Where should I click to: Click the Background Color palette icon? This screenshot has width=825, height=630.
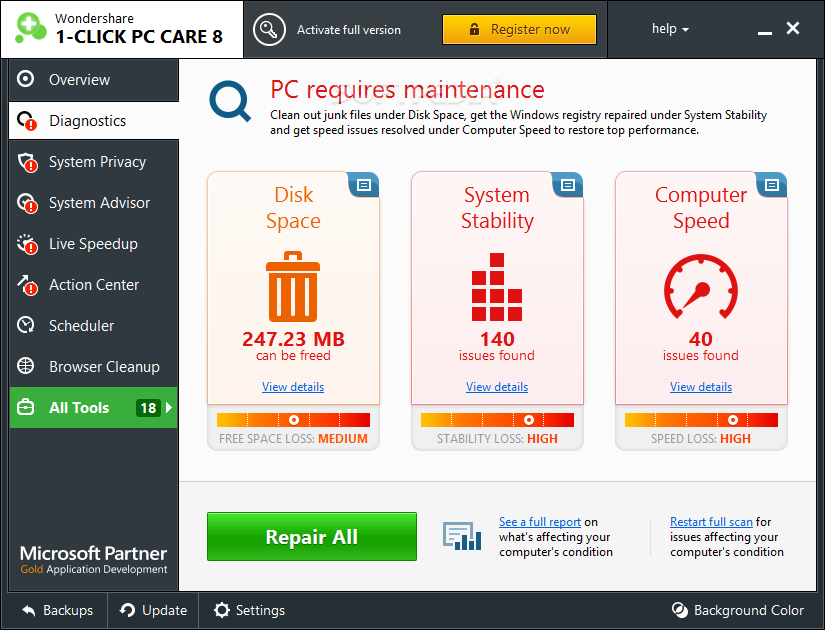(x=680, y=610)
